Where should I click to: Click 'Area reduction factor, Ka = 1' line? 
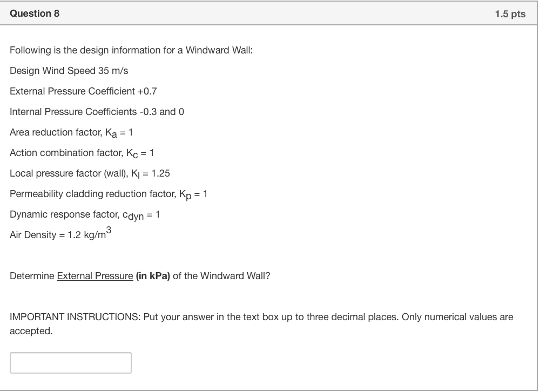(x=71, y=133)
